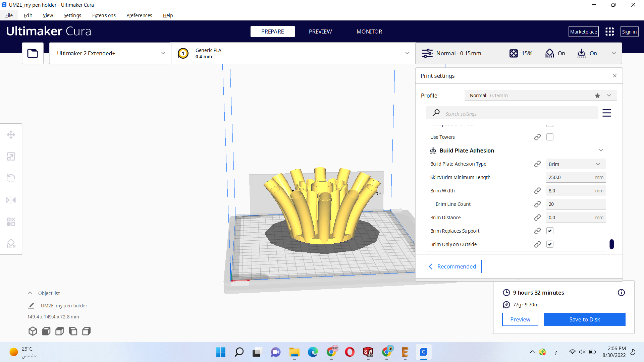Screen dimensions: 644x362
Task: Open Build Plate Adhesion Type dropdown
Action: click(x=576, y=164)
